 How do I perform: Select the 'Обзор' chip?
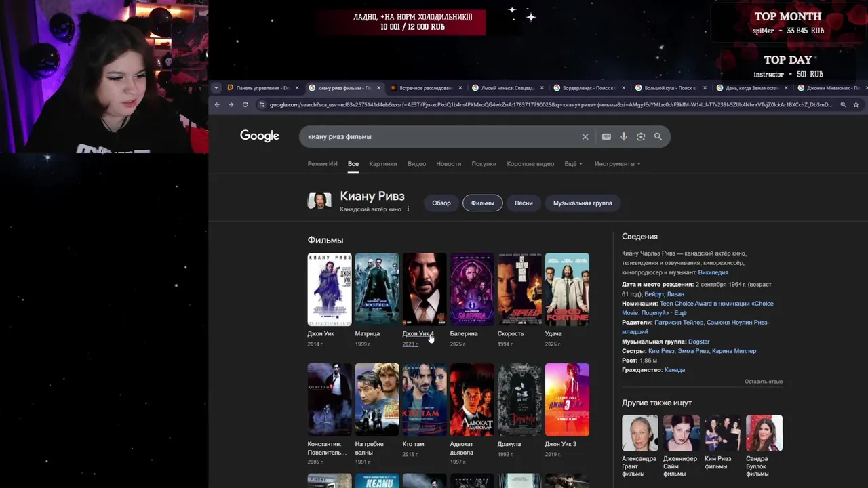(441, 203)
